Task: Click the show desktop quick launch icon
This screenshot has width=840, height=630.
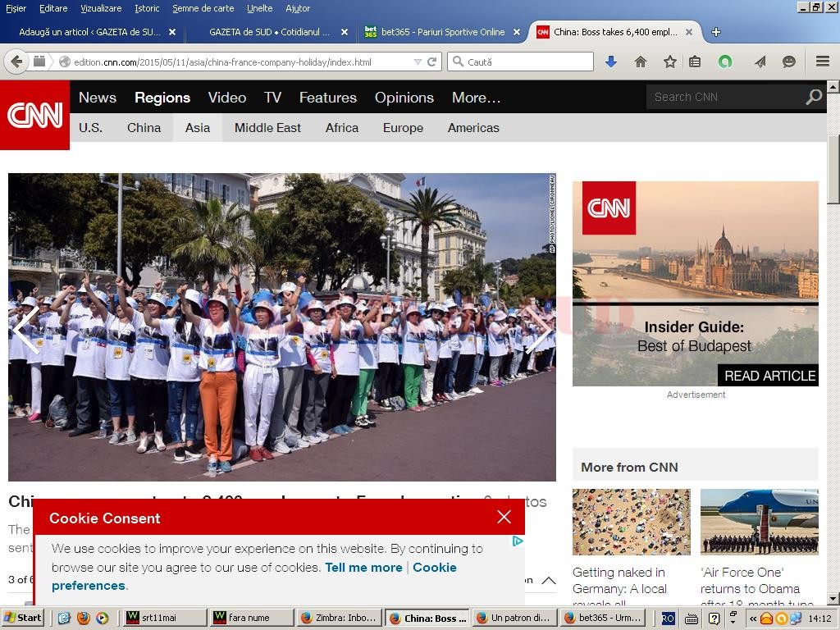Action: coord(64,618)
